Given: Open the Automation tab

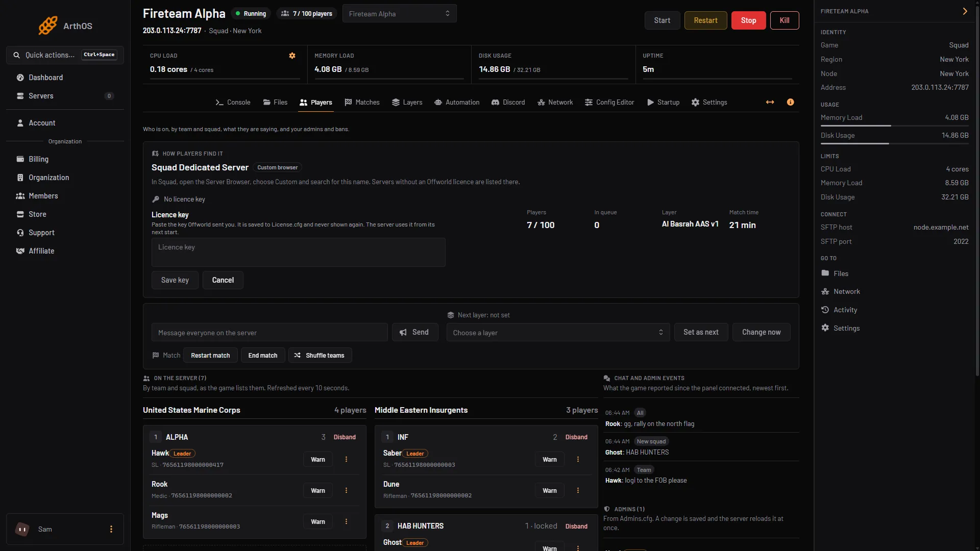Looking at the screenshot, I should [457, 102].
